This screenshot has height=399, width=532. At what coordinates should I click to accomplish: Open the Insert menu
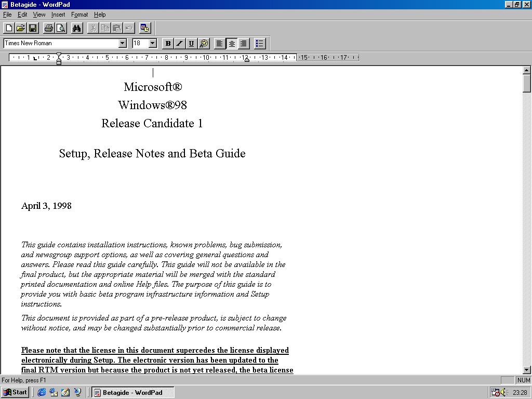[58, 15]
